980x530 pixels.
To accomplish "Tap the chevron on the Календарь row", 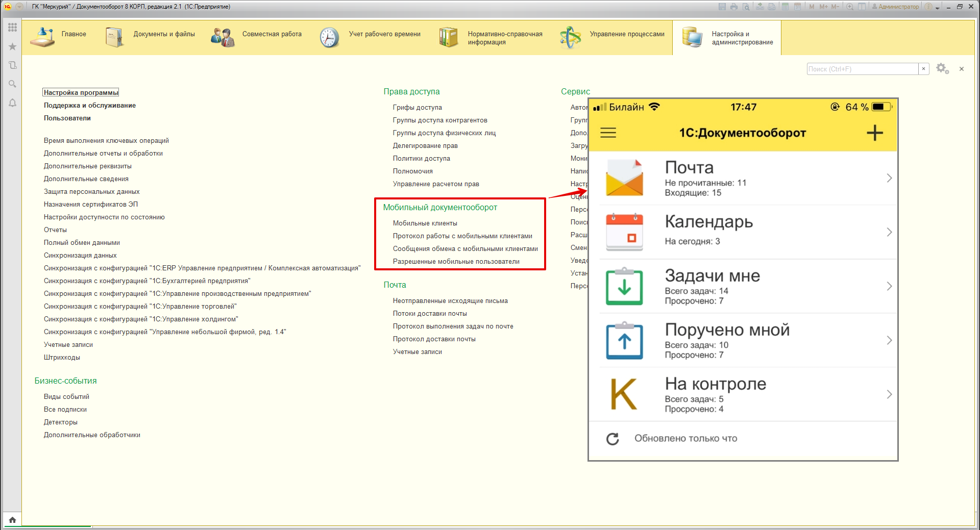I will (889, 232).
